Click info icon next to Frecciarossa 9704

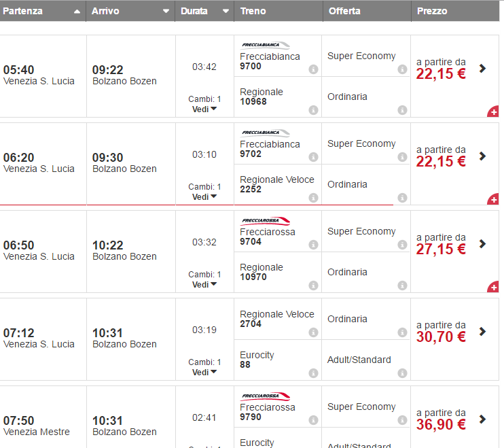pyautogui.click(x=313, y=245)
